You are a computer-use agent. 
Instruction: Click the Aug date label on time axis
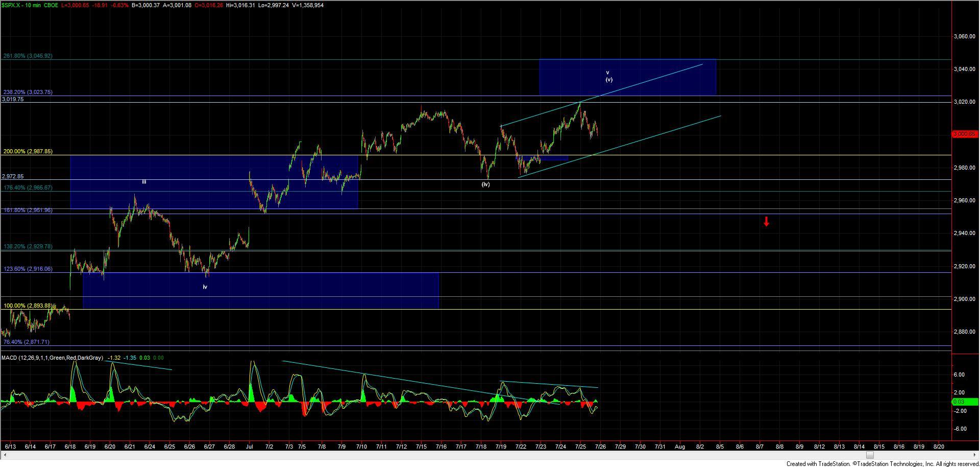coord(679,447)
